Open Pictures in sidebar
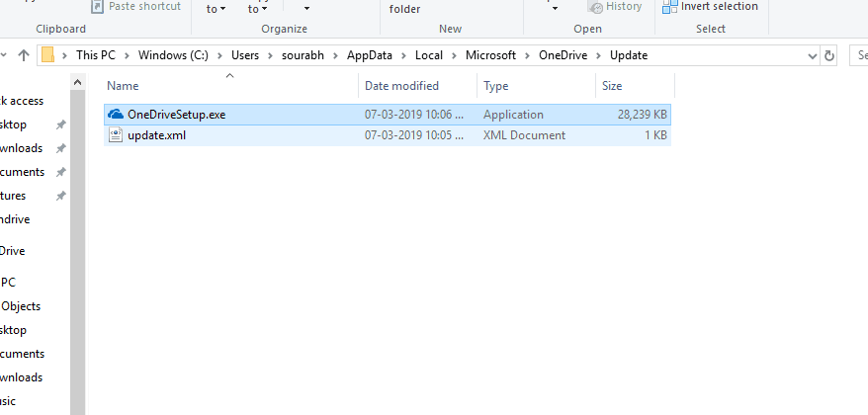This screenshot has height=415, width=868. [x=13, y=196]
